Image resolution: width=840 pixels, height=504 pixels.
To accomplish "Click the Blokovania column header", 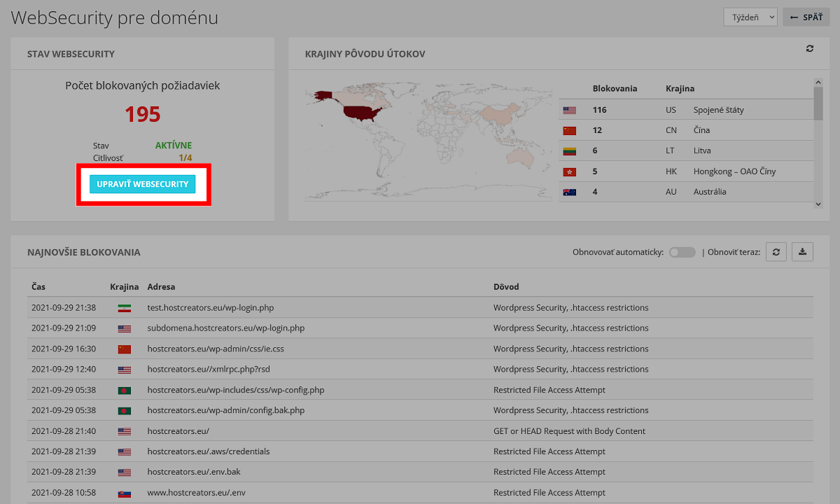I will tap(615, 89).
